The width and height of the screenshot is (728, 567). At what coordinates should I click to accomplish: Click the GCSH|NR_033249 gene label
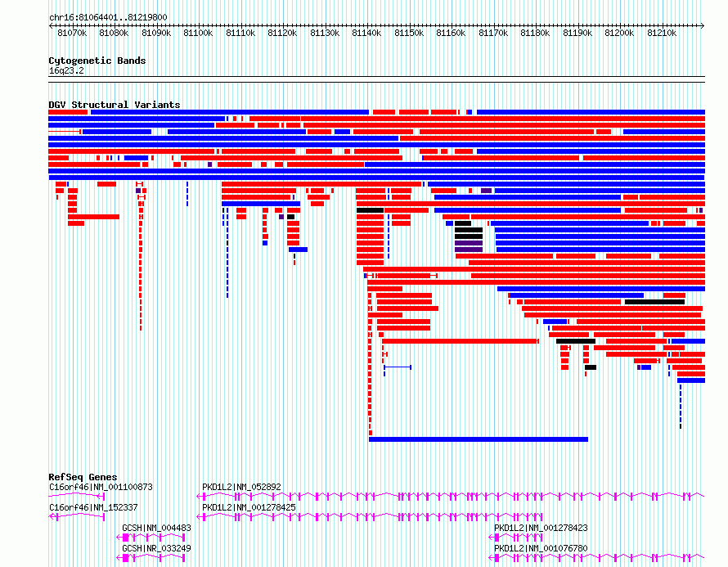pos(156,548)
